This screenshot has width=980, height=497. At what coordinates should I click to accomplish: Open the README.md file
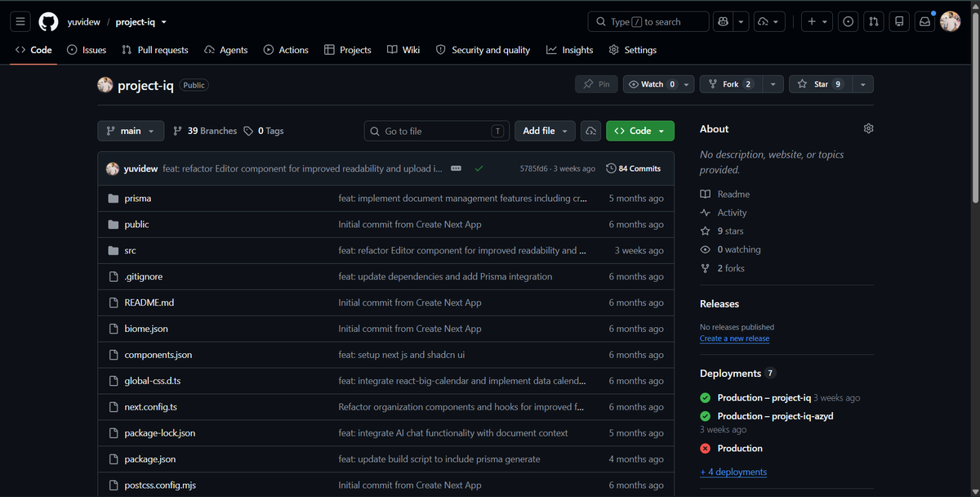(149, 302)
